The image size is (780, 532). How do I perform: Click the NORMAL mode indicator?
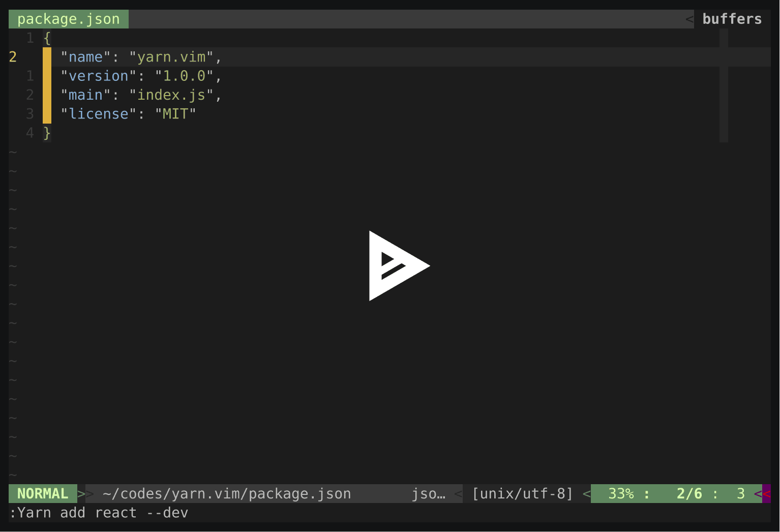(x=43, y=493)
